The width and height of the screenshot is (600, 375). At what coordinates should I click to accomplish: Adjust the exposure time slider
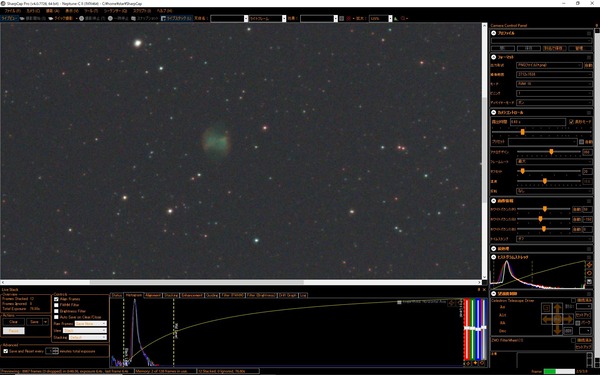[x=522, y=132]
